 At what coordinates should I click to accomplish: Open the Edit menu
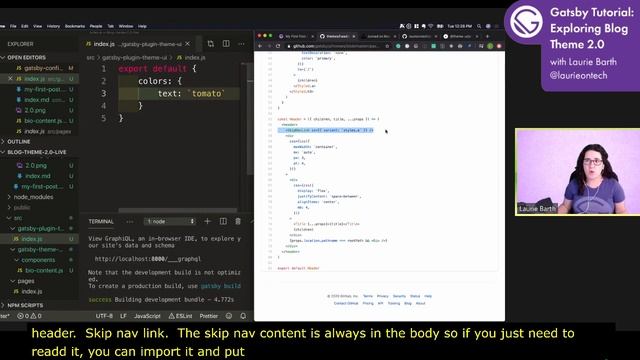[25, 26]
